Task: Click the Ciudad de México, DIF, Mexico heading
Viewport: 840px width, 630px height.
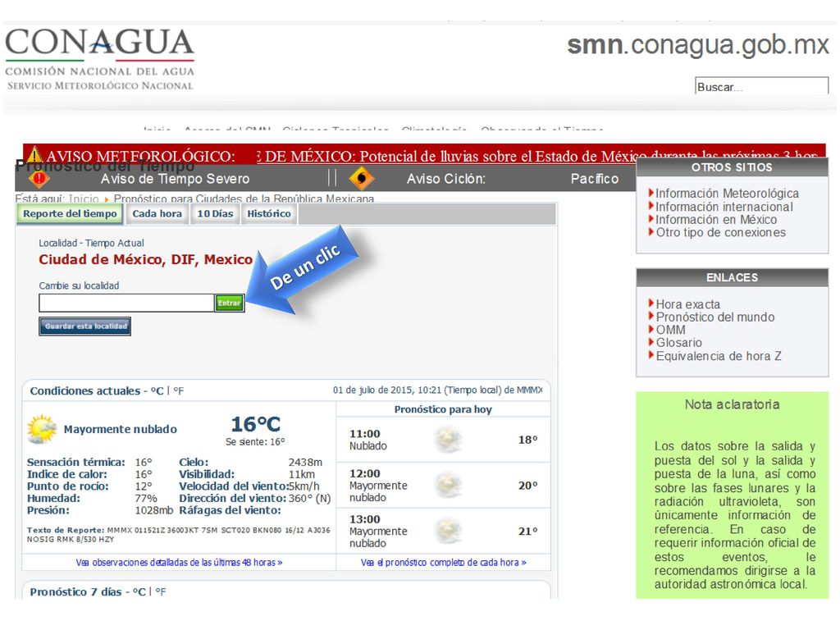Action: coord(145,260)
